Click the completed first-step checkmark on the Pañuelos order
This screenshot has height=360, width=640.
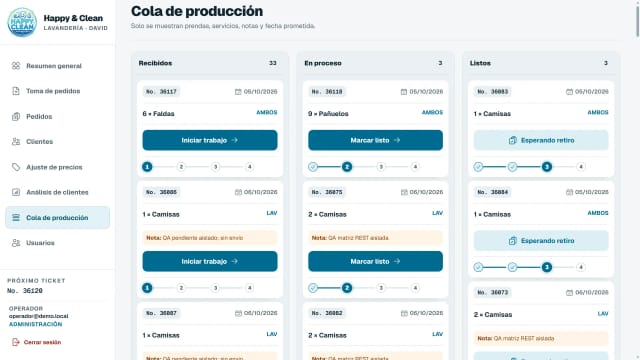[313, 167]
